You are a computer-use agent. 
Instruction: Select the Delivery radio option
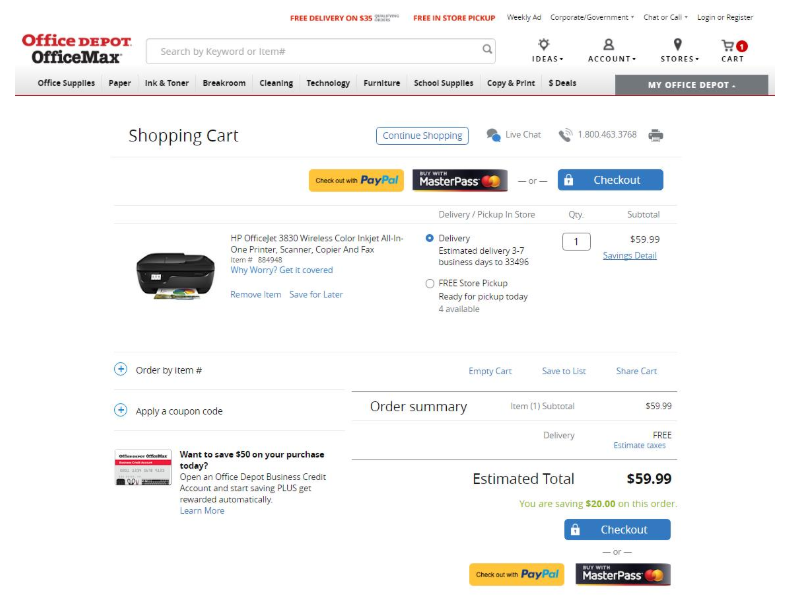click(x=430, y=238)
